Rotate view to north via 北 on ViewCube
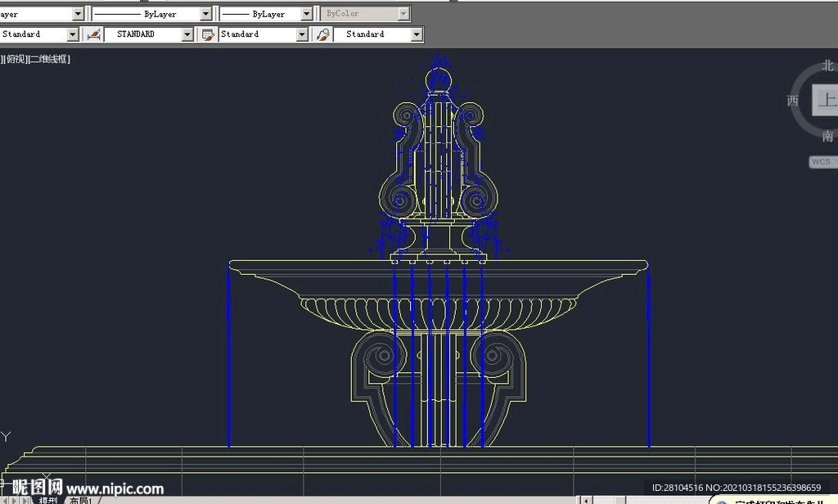Viewport: 838px width, 504px height. 828,65
